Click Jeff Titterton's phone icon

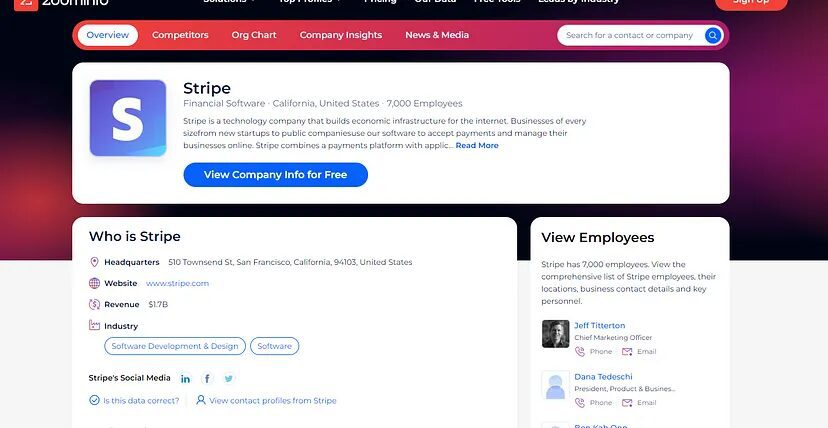pyautogui.click(x=580, y=352)
